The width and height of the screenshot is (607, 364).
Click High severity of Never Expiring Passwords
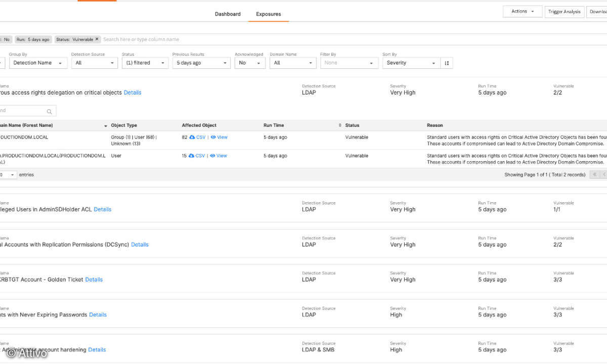pos(396,314)
